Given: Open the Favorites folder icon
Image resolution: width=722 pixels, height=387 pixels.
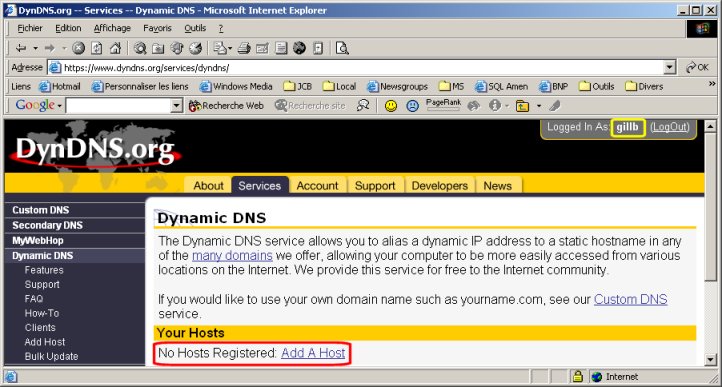Looking at the screenshot, I should coord(158,48).
